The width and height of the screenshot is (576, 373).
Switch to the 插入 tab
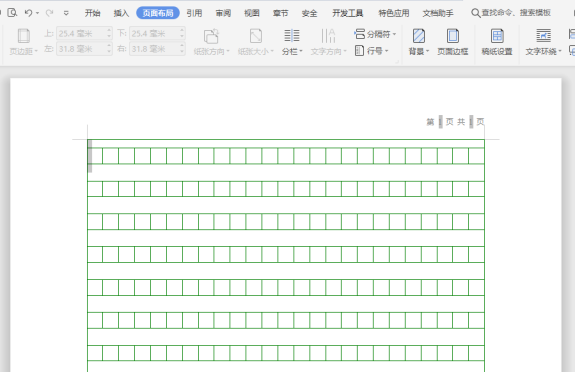click(x=121, y=13)
